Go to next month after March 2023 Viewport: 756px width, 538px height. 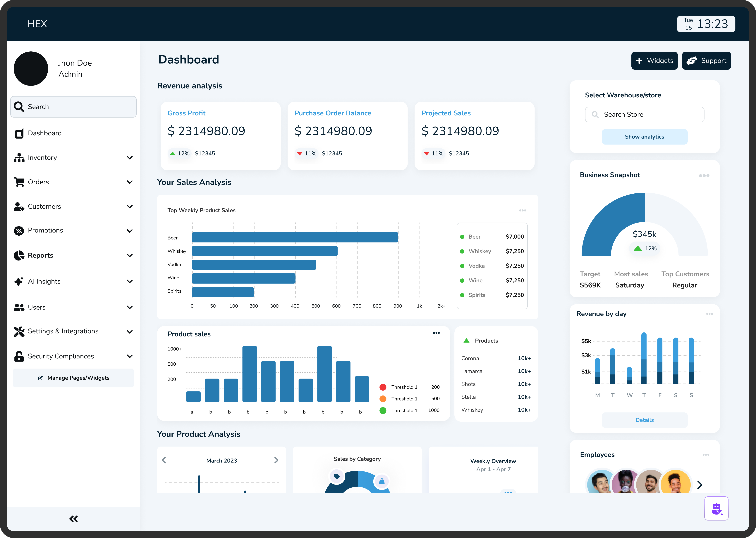coord(276,460)
